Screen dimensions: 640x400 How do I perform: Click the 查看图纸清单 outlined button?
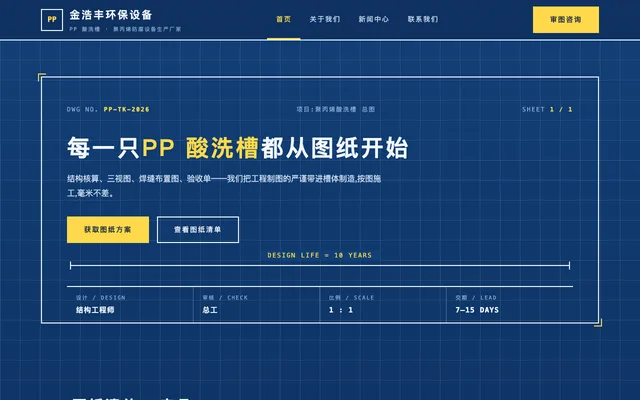[198, 230]
